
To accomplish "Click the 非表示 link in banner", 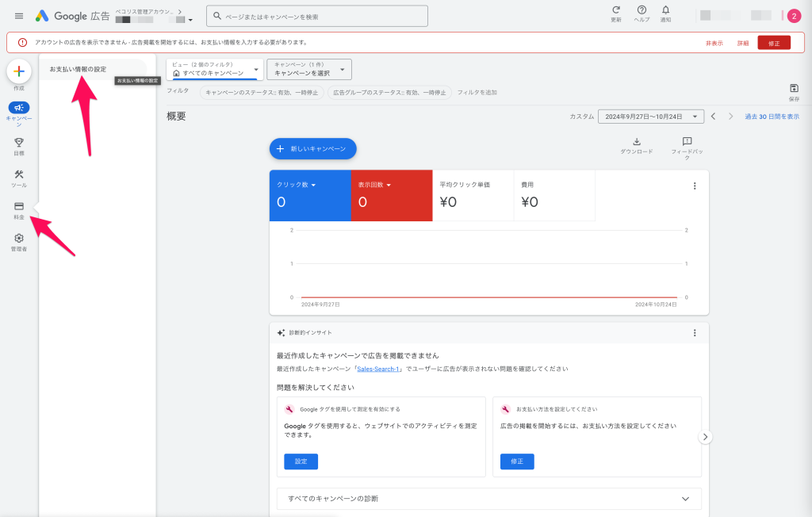I will coord(714,43).
